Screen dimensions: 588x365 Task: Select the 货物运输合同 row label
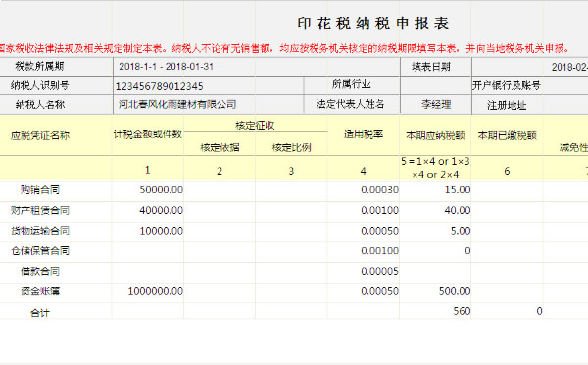point(40,231)
